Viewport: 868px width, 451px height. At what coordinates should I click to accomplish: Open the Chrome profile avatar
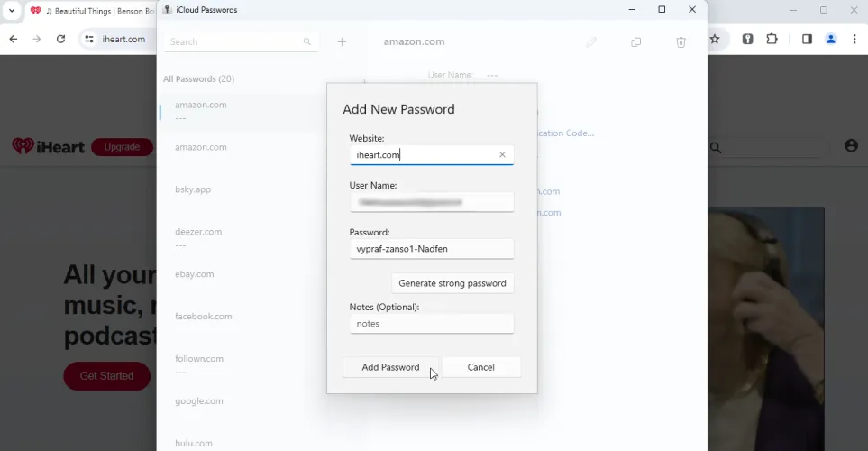point(831,39)
